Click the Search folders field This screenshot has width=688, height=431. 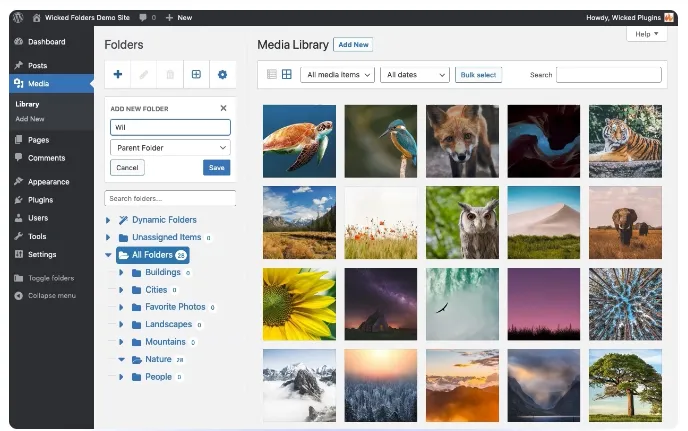(170, 198)
